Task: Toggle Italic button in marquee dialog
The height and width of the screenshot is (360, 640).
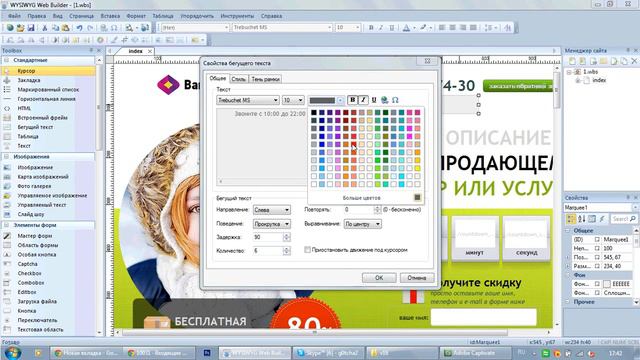Action: (363, 100)
